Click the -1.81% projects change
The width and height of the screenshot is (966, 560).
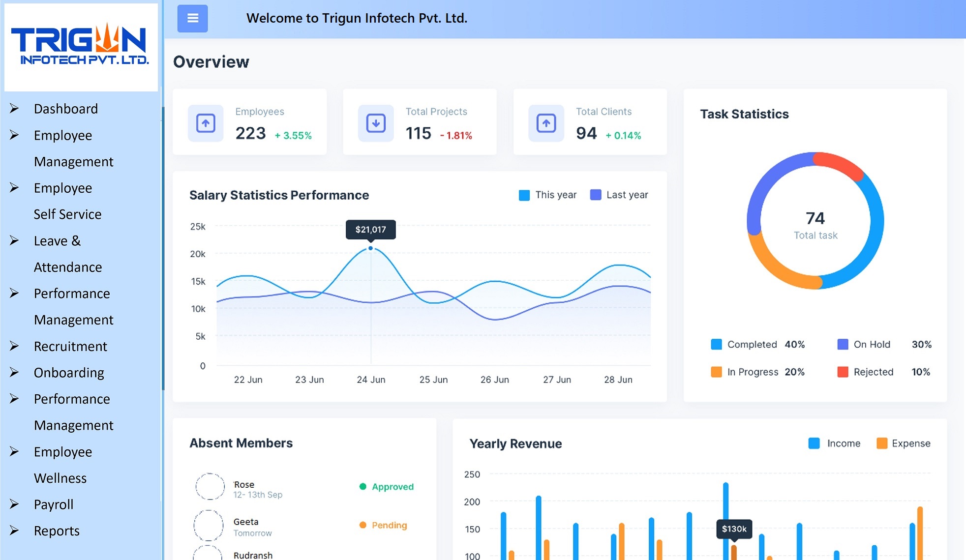(456, 135)
